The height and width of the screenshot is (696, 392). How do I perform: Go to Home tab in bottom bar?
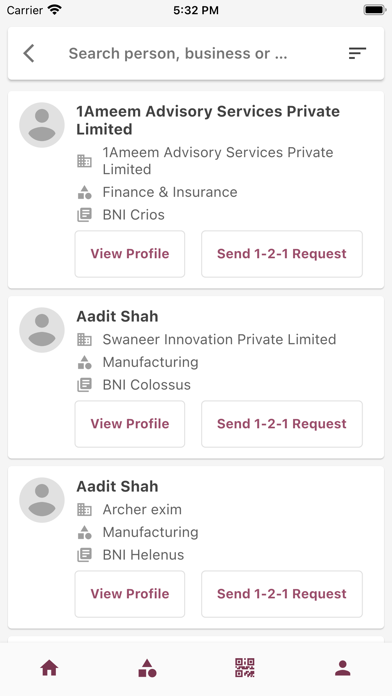(x=49, y=668)
